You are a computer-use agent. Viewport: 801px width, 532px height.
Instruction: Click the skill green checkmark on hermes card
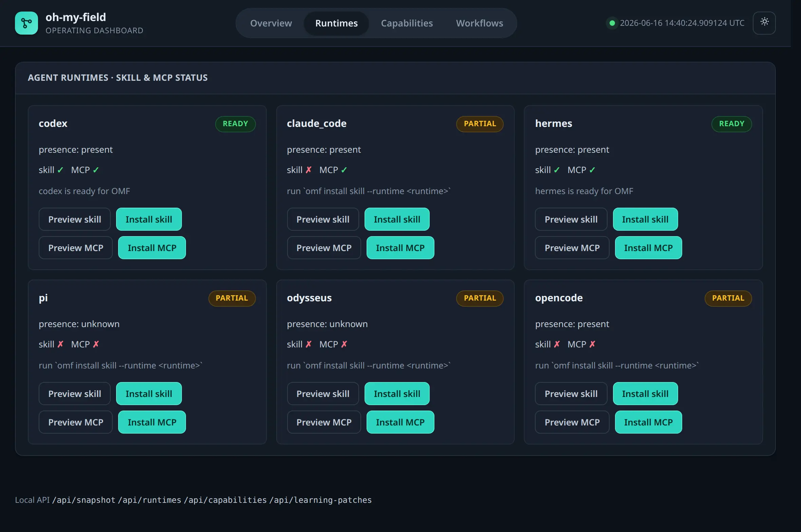(x=557, y=170)
